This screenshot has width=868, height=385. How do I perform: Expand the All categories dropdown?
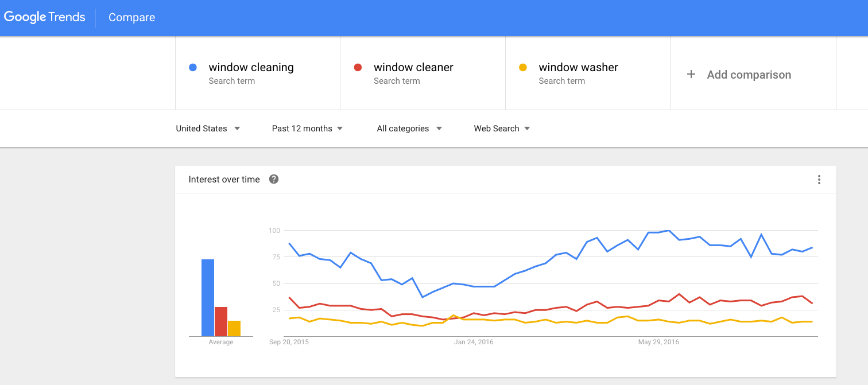[409, 129]
